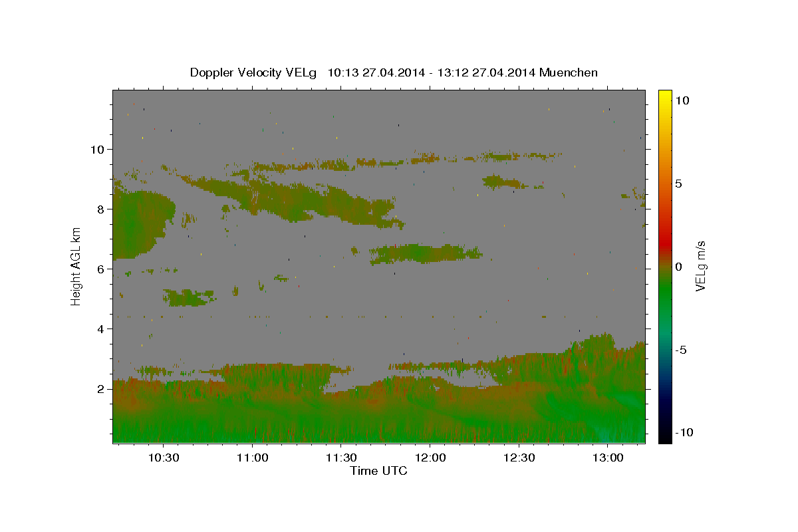
Task: Click the '10:30' time tick label
Action: coord(163,458)
